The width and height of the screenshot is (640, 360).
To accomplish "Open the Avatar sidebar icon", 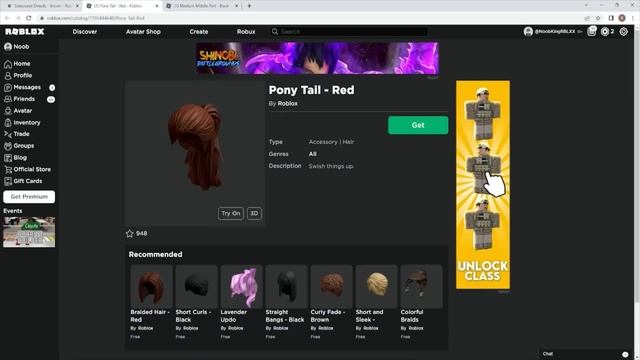I will pyautogui.click(x=8, y=111).
